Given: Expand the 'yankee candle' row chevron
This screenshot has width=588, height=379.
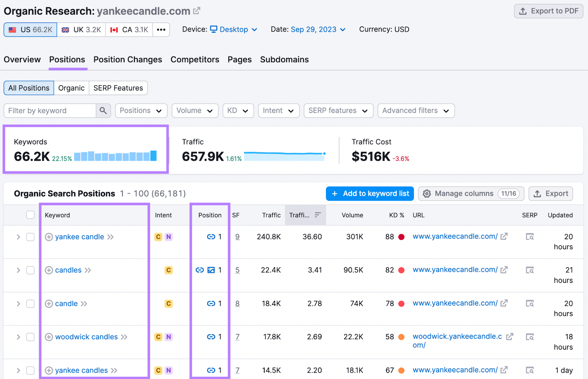Looking at the screenshot, I should [18, 237].
